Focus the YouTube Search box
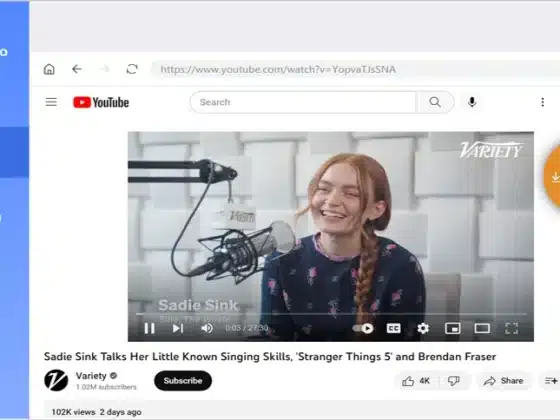Screen dimensions: 560x420 pos(303,102)
